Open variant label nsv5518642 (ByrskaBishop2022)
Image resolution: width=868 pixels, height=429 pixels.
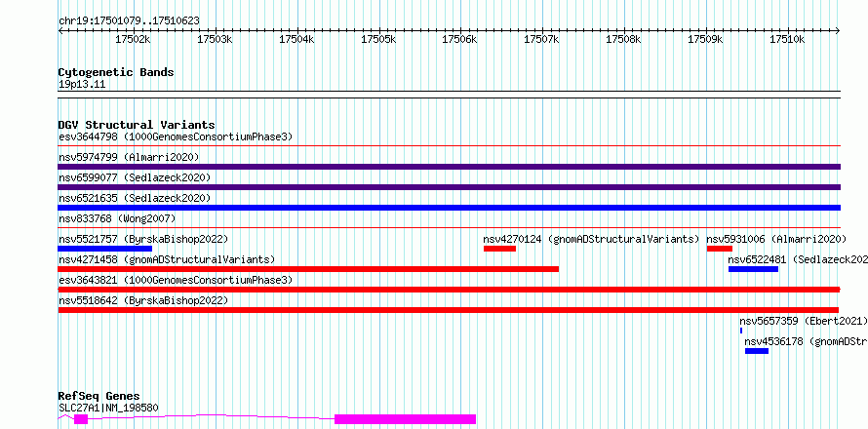tap(143, 300)
